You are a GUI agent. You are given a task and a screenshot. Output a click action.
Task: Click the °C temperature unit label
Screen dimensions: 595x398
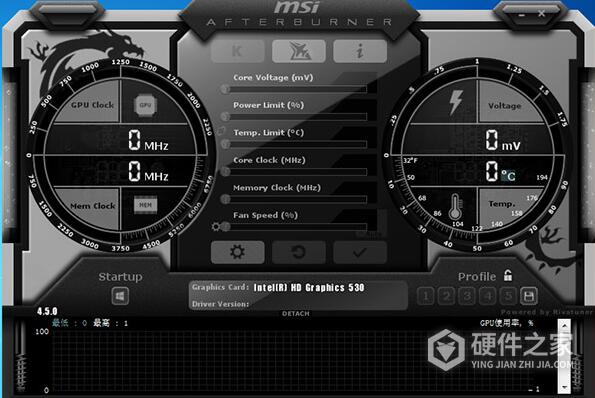(x=508, y=175)
